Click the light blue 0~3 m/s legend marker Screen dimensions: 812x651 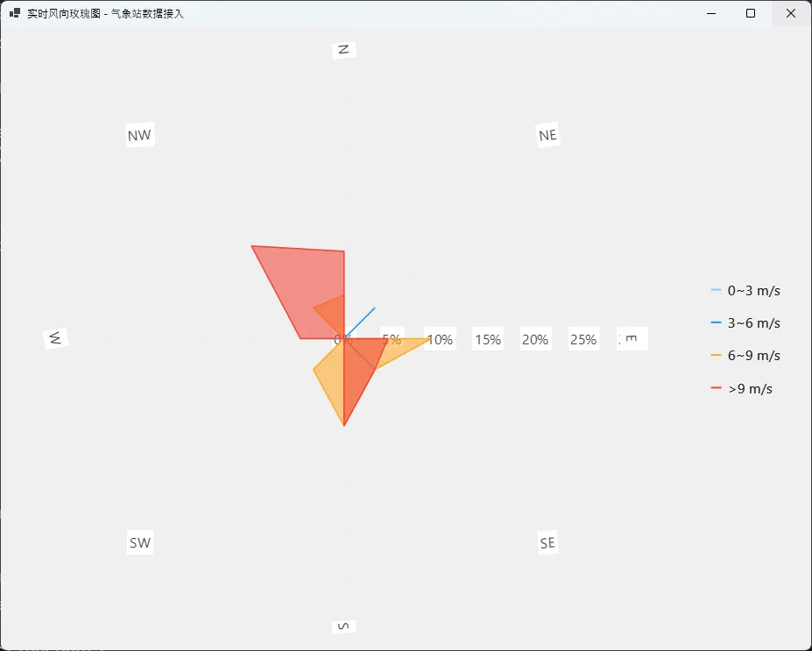(717, 290)
